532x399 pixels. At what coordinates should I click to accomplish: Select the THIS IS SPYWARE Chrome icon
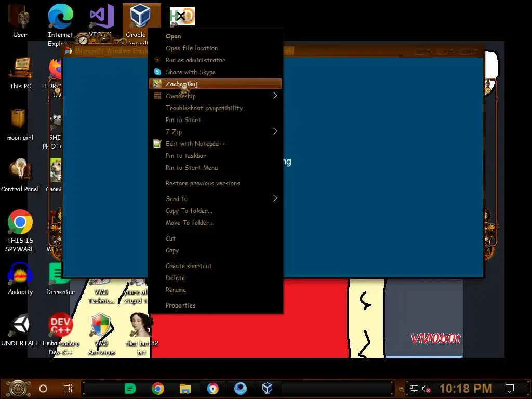20,231
